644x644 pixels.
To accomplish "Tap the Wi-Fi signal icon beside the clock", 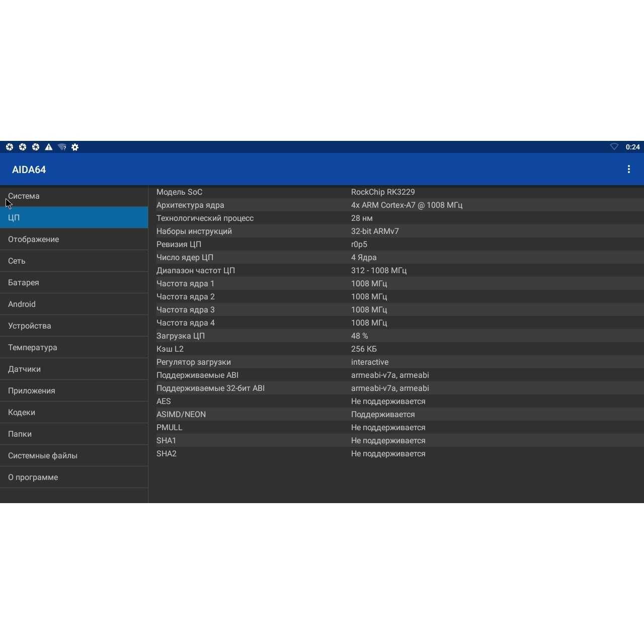I will coord(614,147).
